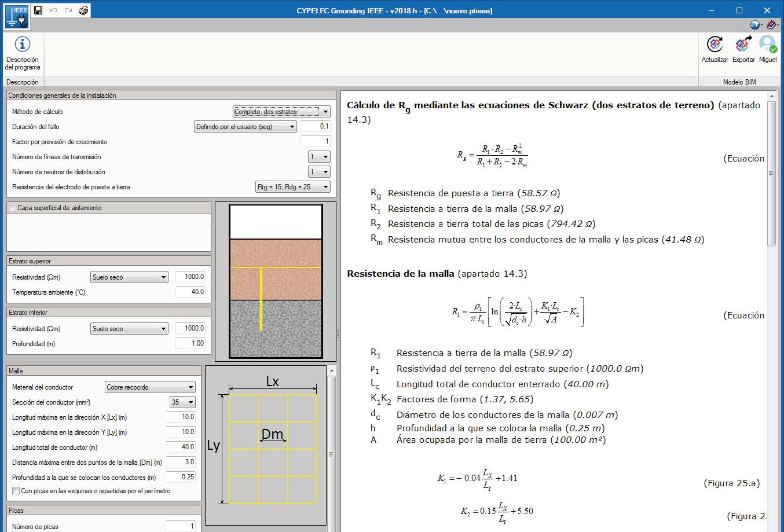This screenshot has height=532, width=784.
Task: Open the Miguel user account icon
Action: (x=768, y=44)
